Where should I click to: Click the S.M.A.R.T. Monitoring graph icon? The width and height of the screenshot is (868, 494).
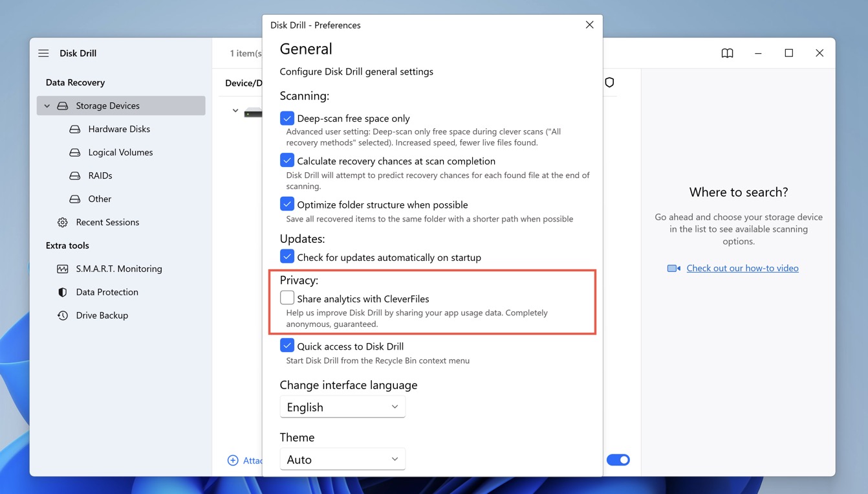tap(62, 269)
